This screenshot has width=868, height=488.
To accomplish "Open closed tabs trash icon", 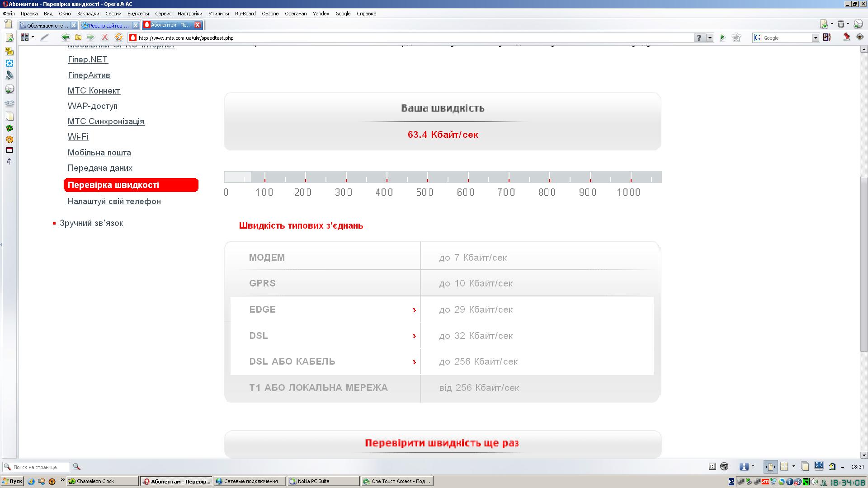I will coord(841,24).
